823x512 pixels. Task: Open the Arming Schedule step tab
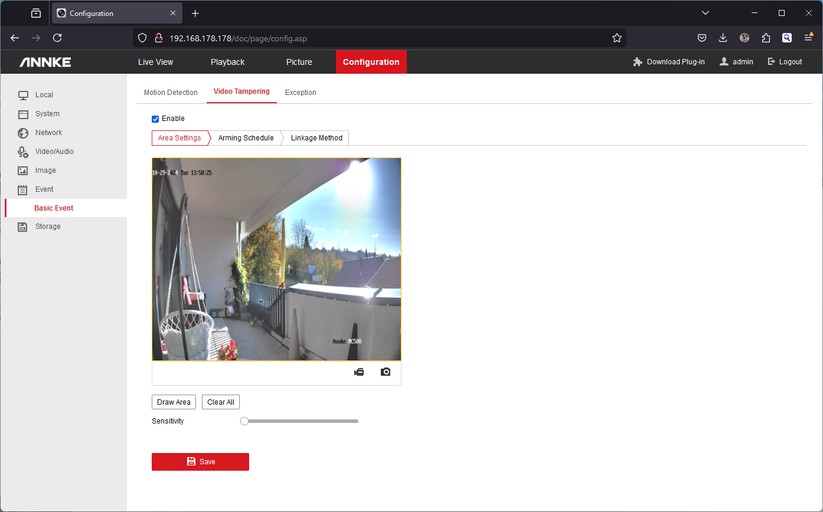pyautogui.click(x=246, y=138)
